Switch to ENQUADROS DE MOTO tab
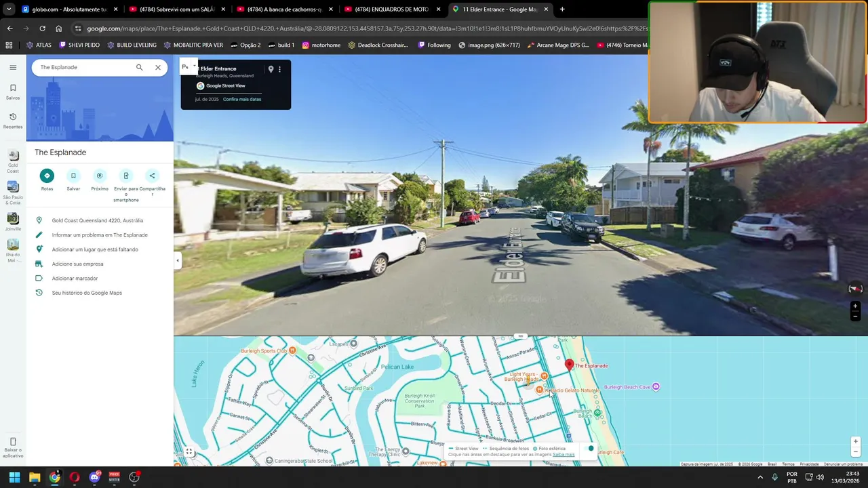868x488 pixels. [x=392, y=9]
